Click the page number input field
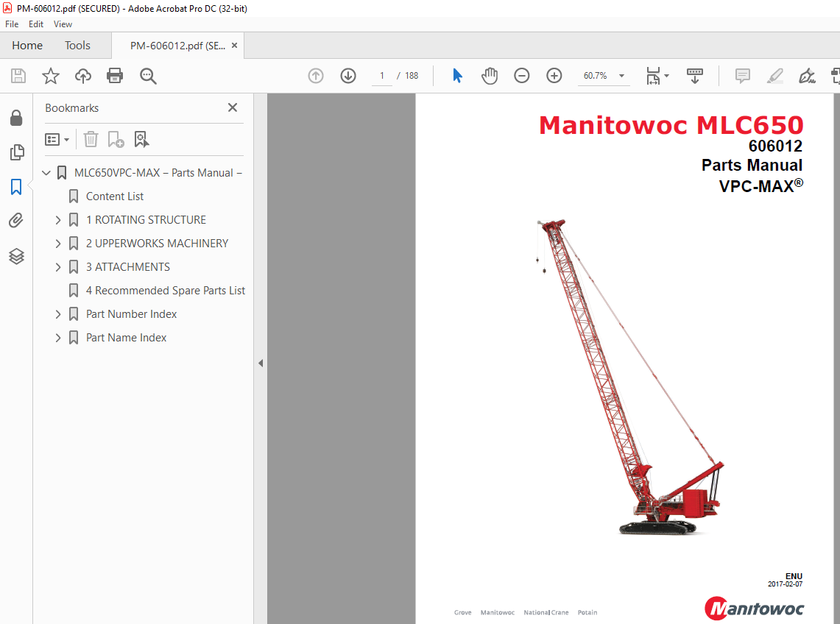The height and width of the screenshot is (624, 840). (x=382, y=76)
